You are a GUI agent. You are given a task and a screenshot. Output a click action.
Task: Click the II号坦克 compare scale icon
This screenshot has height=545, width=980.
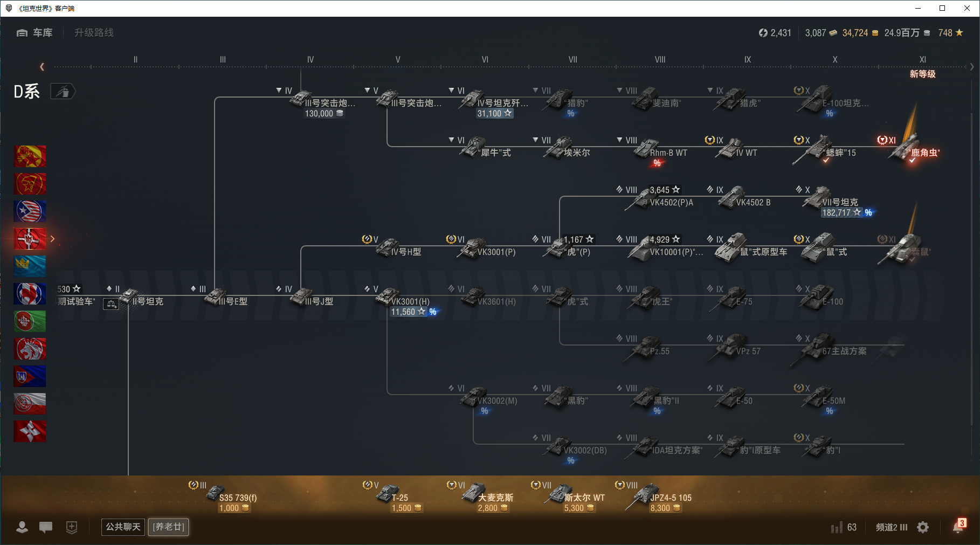tap(112, 304)
